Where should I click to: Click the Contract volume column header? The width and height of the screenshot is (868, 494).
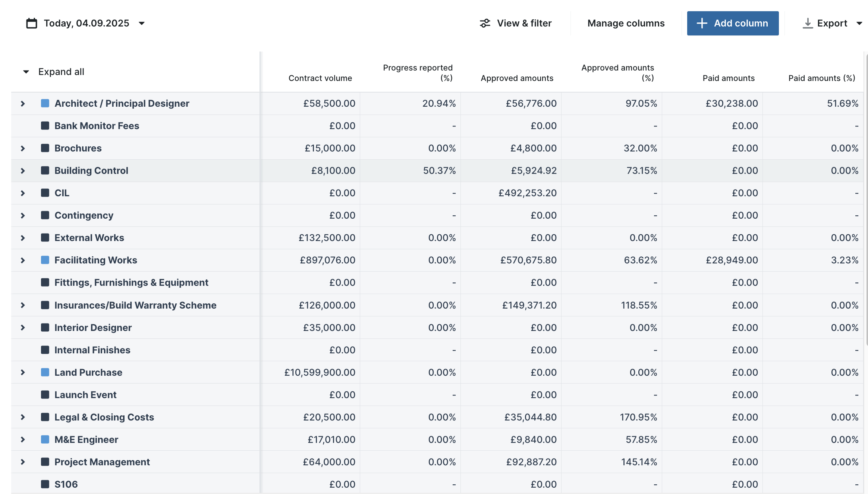(x=320, y=78)
